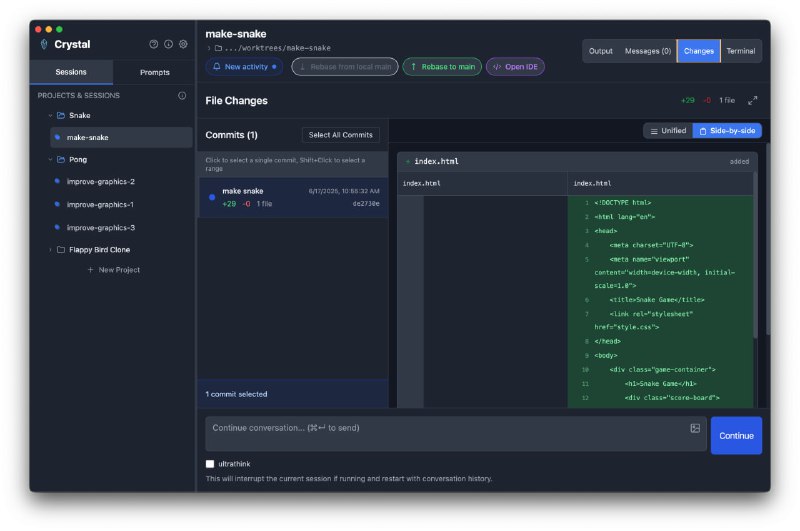This screenshot has width=800, height=531.
Task: Open the settings gear icon
Action: click(183, 44)
